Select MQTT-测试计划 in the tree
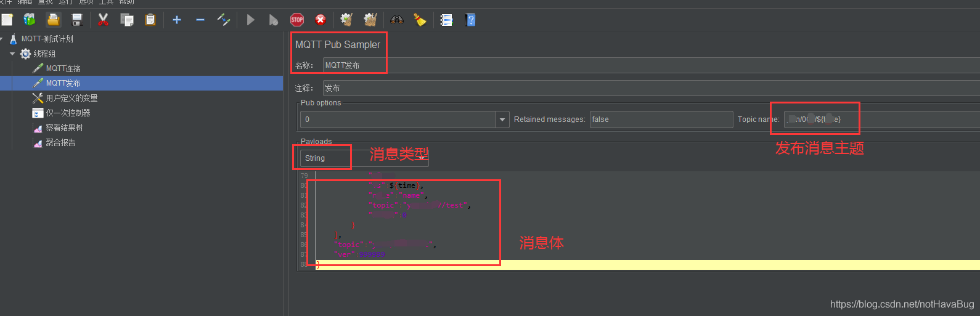 (x=47, y=39)
